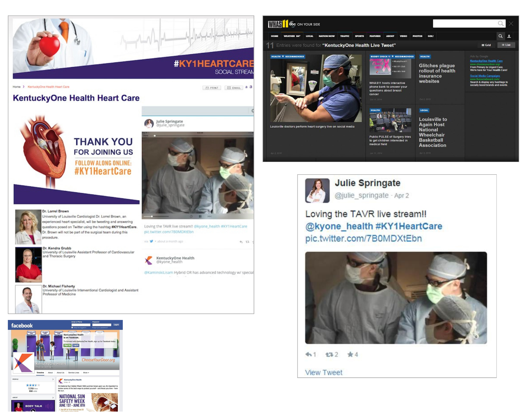The height and width of the screenshot is (420, 525).
Task: Click the replay icon in the stream video controls
Action: tap(191, 216)
